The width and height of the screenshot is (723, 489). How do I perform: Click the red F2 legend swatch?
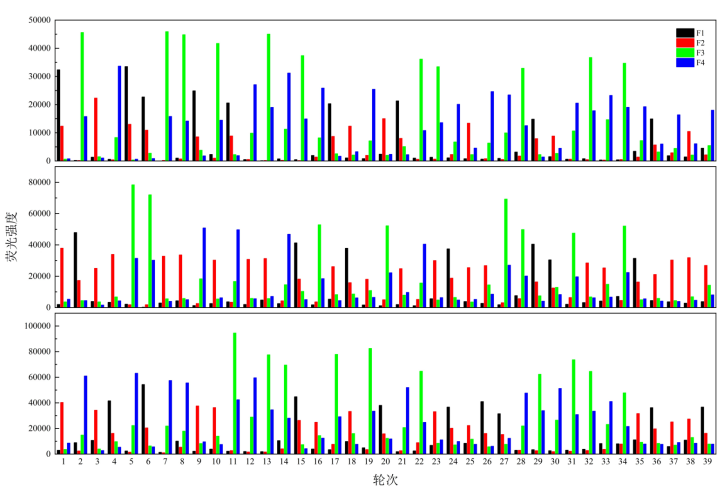(x=685, y=43)
